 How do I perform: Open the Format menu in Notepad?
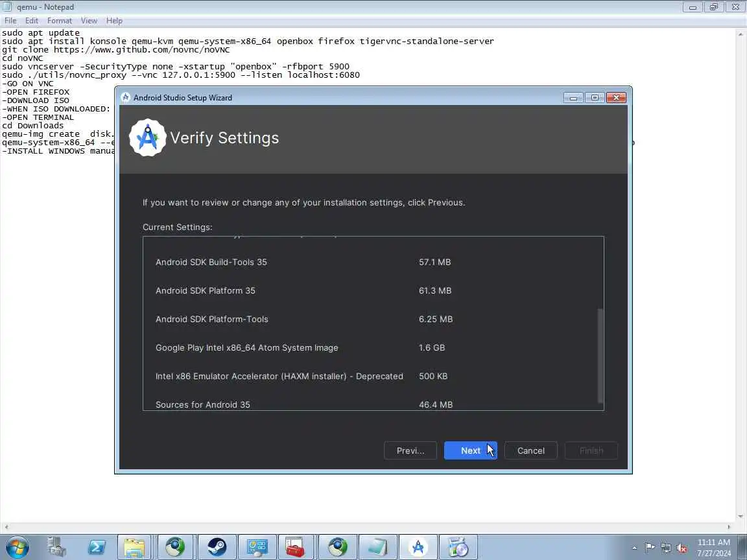coord(60,21)
